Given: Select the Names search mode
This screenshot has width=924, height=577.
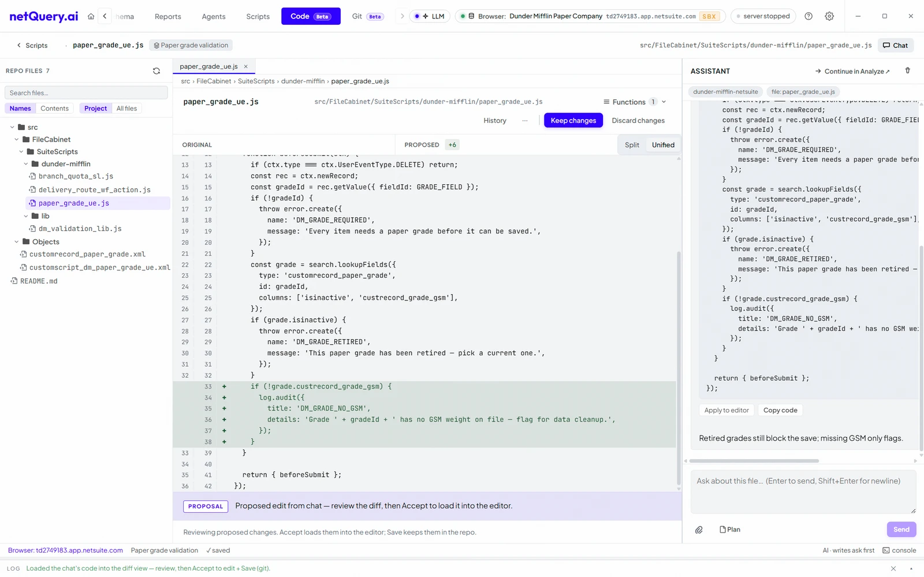Looking at the screenshot, I should (20, 109).
